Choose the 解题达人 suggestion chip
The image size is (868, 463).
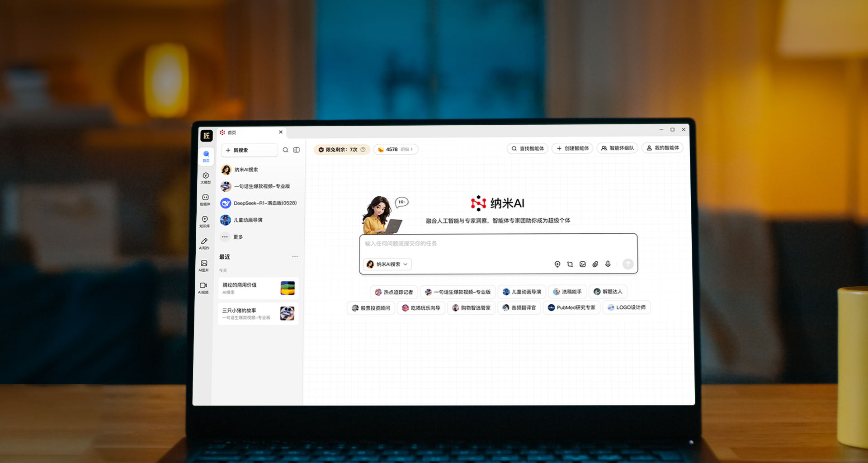(608, 292)
